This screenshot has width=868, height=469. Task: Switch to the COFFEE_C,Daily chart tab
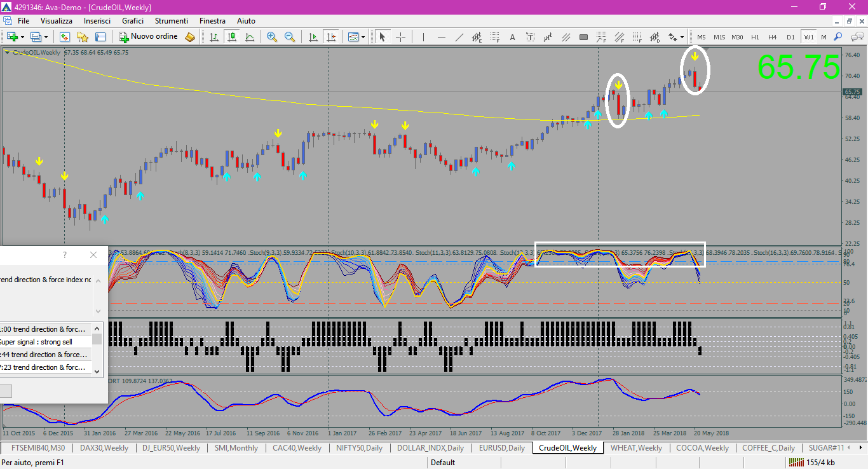click(768, 448)
